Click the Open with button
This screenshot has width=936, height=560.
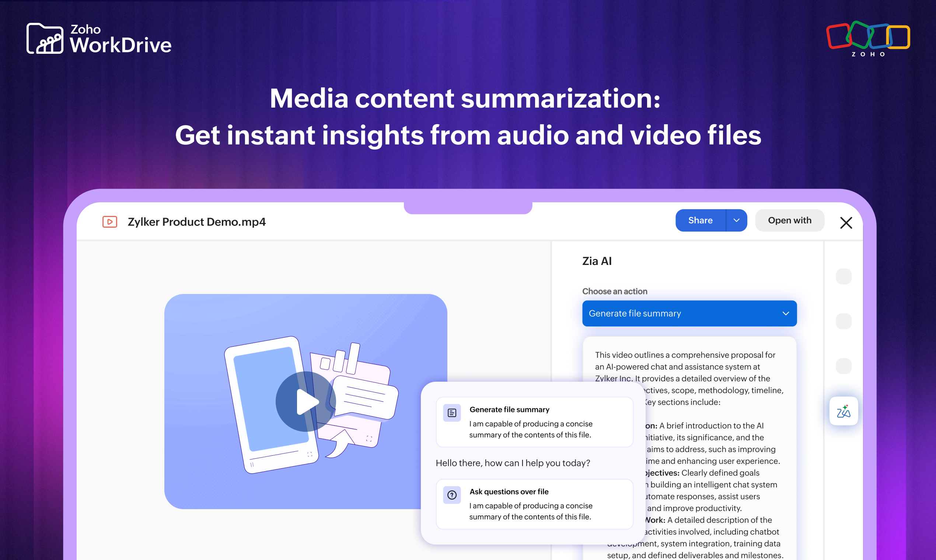pyautogui.click(x=790, y=220)
